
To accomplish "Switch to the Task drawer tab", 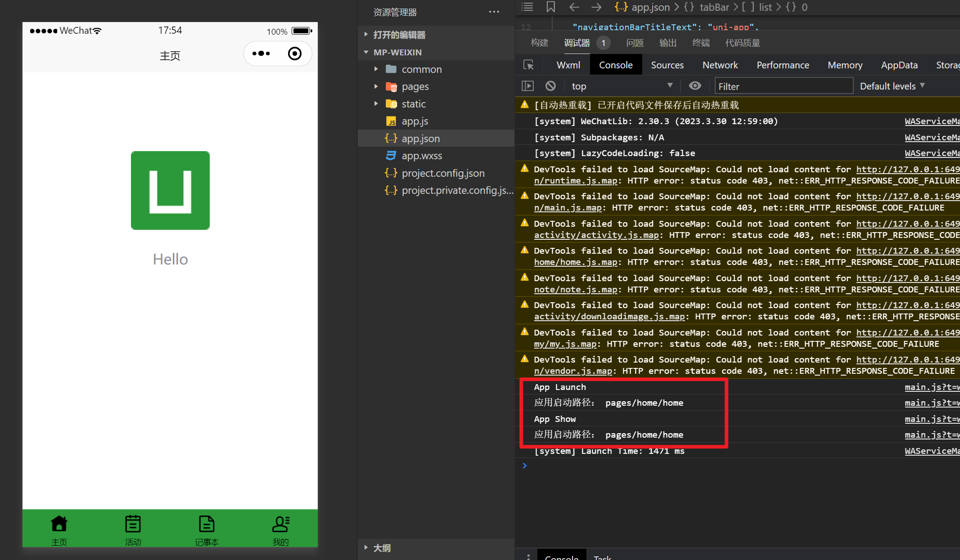I will [x=602, y=557].
